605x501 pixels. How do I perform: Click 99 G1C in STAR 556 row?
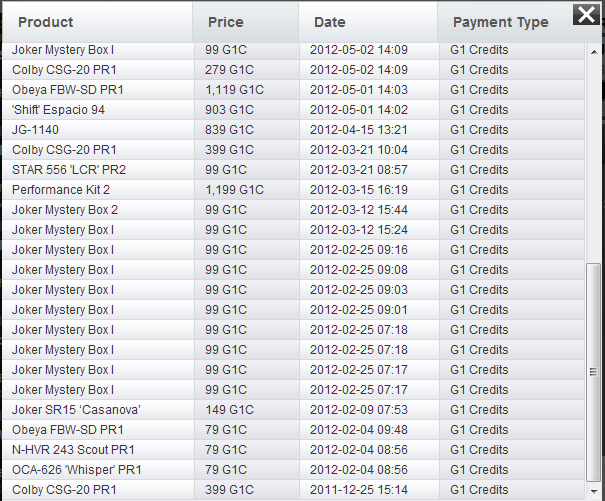tap(226, 170)
